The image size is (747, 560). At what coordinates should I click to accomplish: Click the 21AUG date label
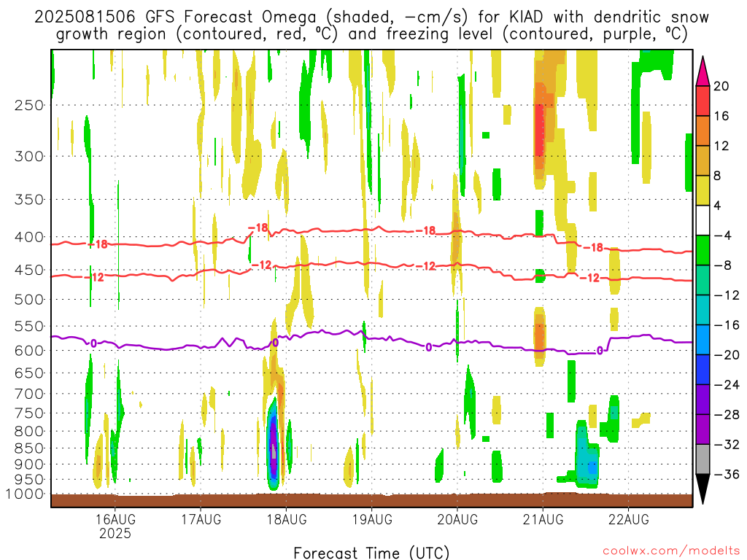(543, 519)
